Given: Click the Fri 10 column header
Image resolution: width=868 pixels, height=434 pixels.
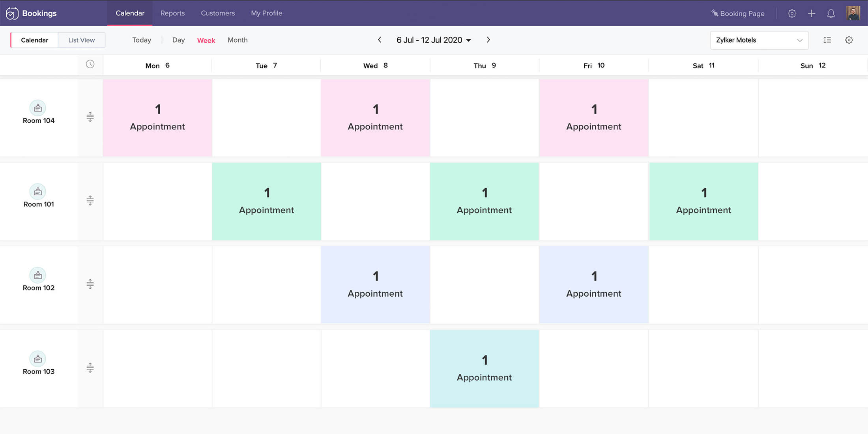Looking at the screenshot, I should (x=594, y=65).
